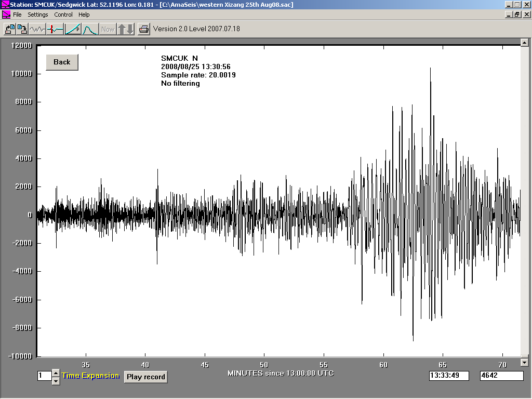Viewport: 532px width, 399px height.
Task: Click the waveform display icon
Action: point(36,29)
